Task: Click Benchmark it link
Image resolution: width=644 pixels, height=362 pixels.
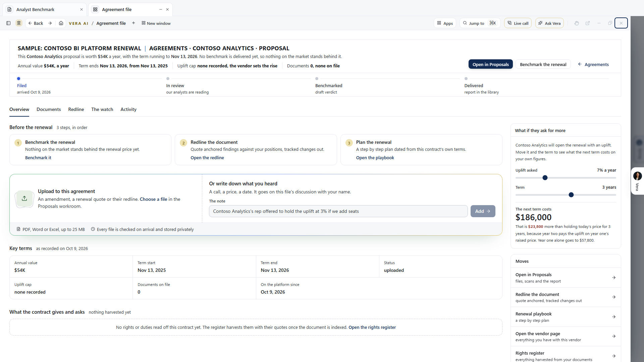Action: 38,158
